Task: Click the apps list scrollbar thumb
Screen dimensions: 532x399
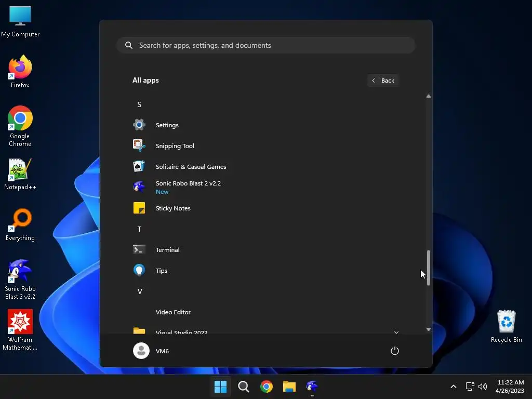Action: pyautogui.click(x=429, y=268)
